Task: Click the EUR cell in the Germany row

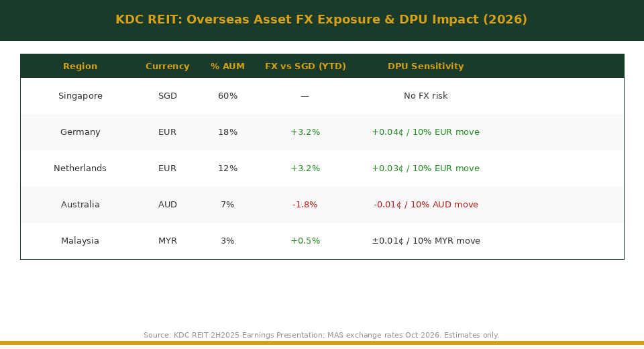Action: tap(167, 132)
